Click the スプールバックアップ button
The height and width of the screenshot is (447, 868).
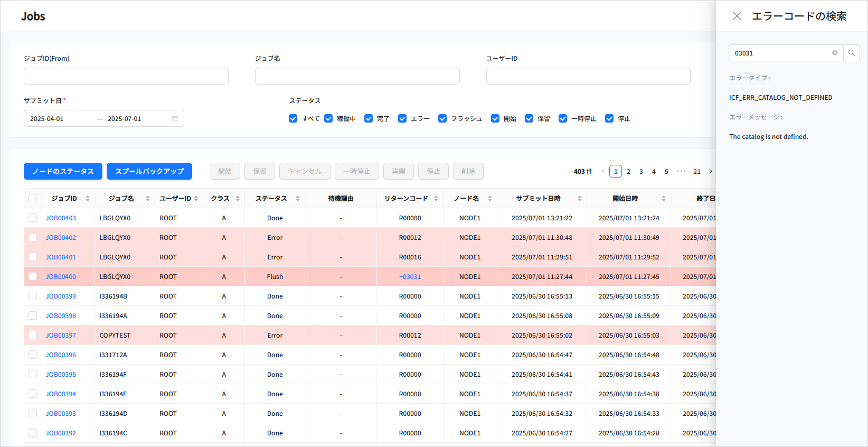[149, 171]
